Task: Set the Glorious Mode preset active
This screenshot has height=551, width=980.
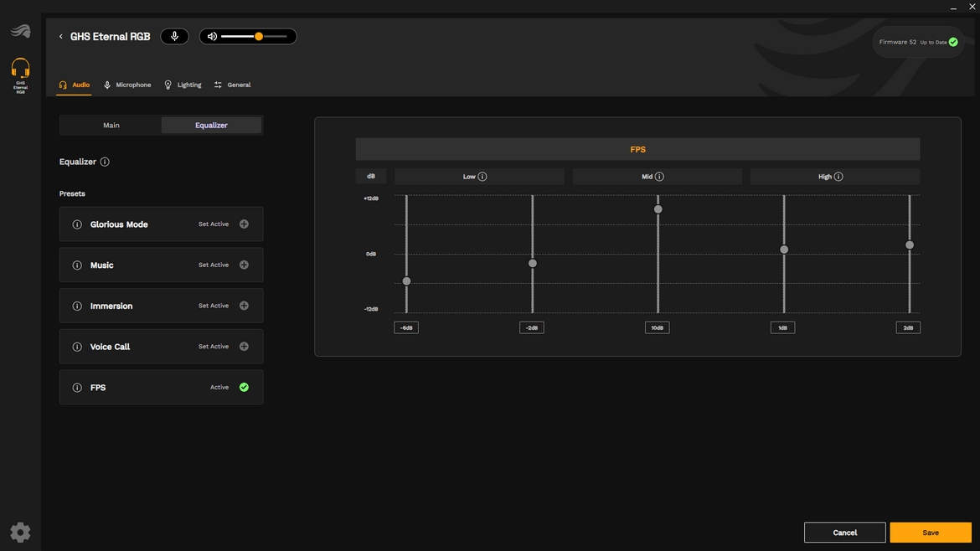Action: pos(214,224)
